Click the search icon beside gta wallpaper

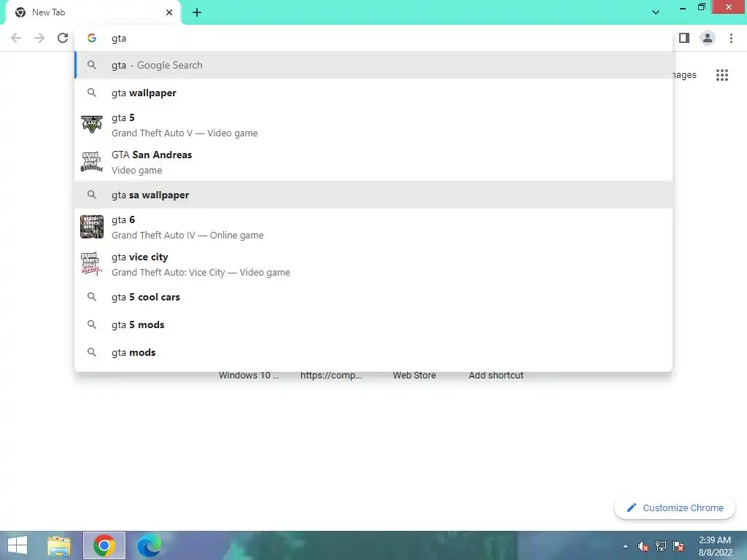(92, 93)
